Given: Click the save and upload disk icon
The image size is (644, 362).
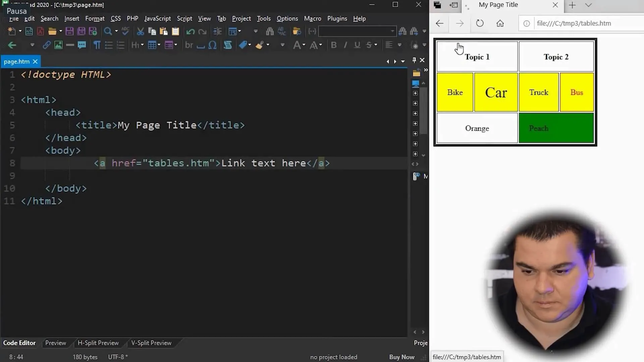Looking at the screenshot, I should click(93, 31).
